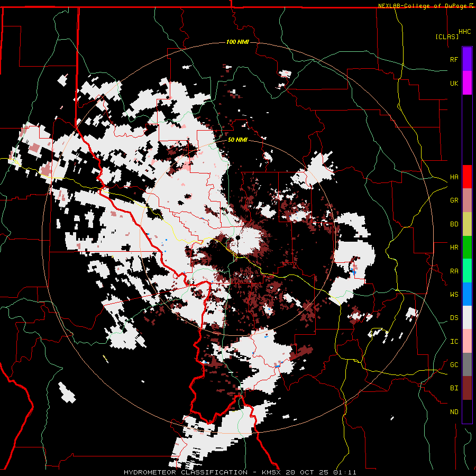Click the ND black legend swatch
This screenshot has width=476, height=476.
point(467,411)
